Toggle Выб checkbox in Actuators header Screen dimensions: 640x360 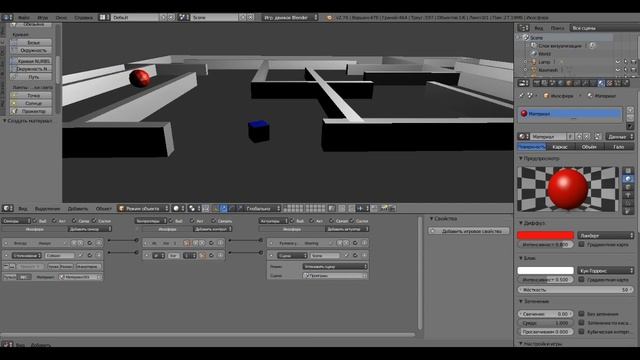pos(291,221)
